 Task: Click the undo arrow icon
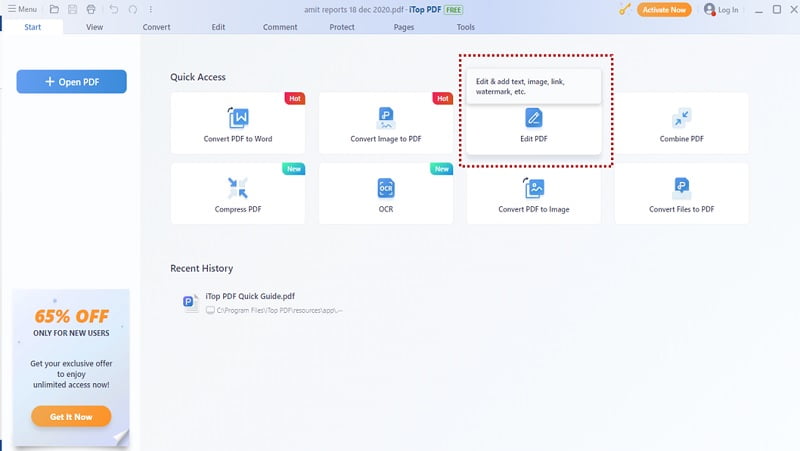(114, 9)
